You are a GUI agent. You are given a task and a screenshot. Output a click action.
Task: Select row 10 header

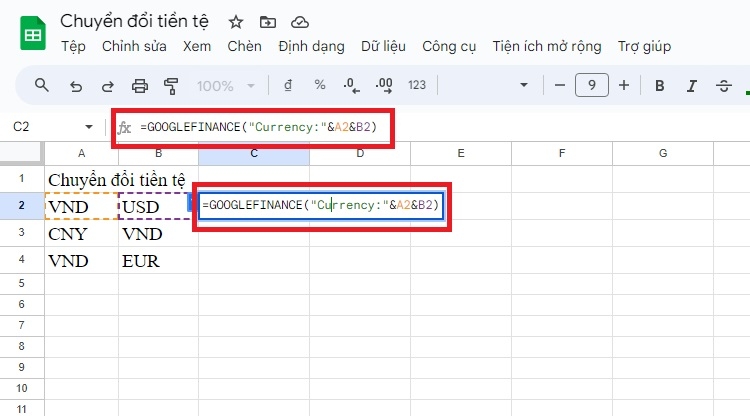pyautogui.click(x=22, y=388)
